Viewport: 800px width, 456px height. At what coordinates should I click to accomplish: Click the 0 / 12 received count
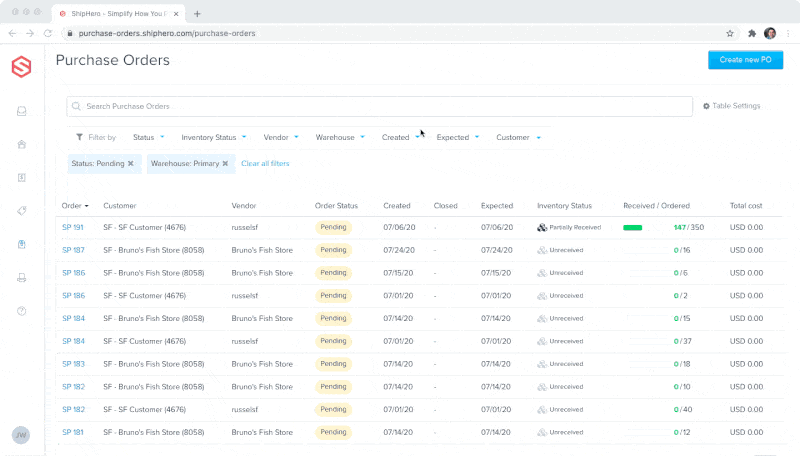click(682, 433)
